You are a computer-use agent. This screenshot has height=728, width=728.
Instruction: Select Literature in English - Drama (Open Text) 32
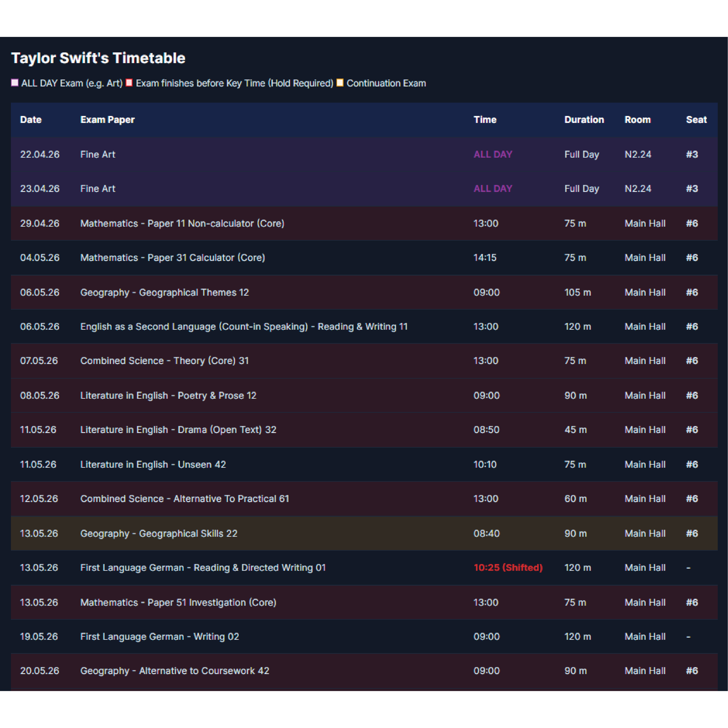tap(178, 430)
